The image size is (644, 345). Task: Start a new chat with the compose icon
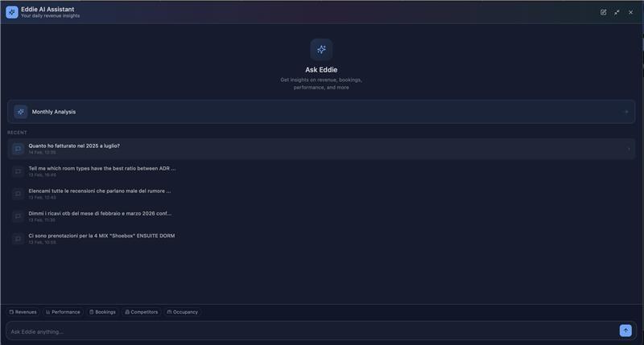[x=604, y=12]
